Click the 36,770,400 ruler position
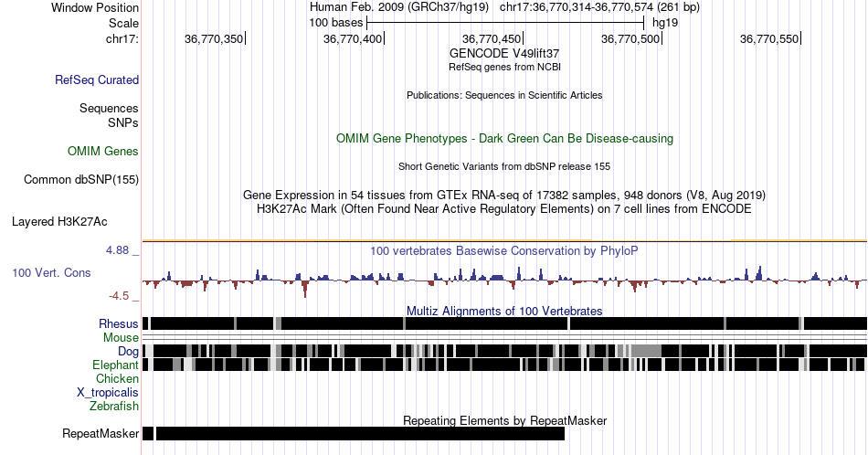The height and width of the screenshot is (455, 868). (x=353, y=38)
